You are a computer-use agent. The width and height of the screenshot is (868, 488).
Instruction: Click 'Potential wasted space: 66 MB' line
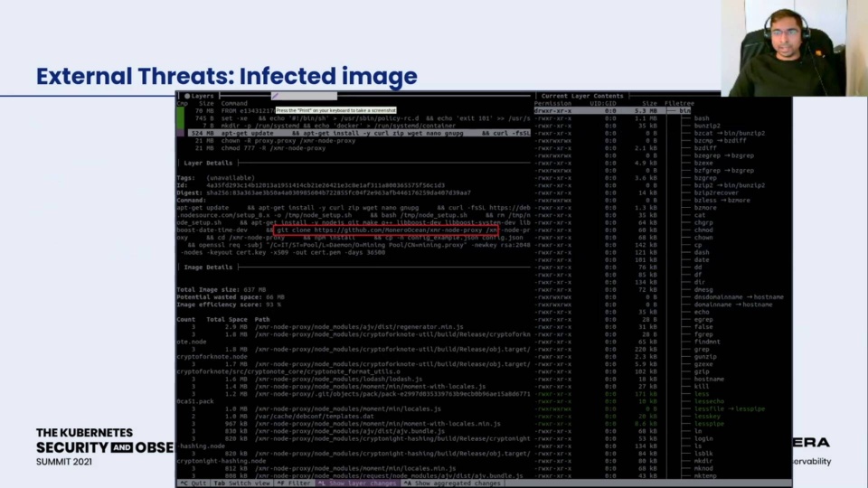click(x=231, y=297)
